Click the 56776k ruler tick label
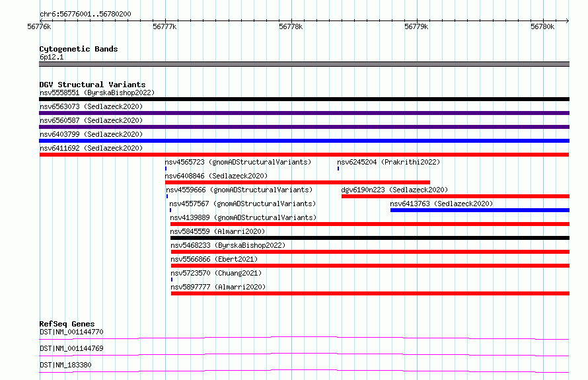 (x=39, y=26)
